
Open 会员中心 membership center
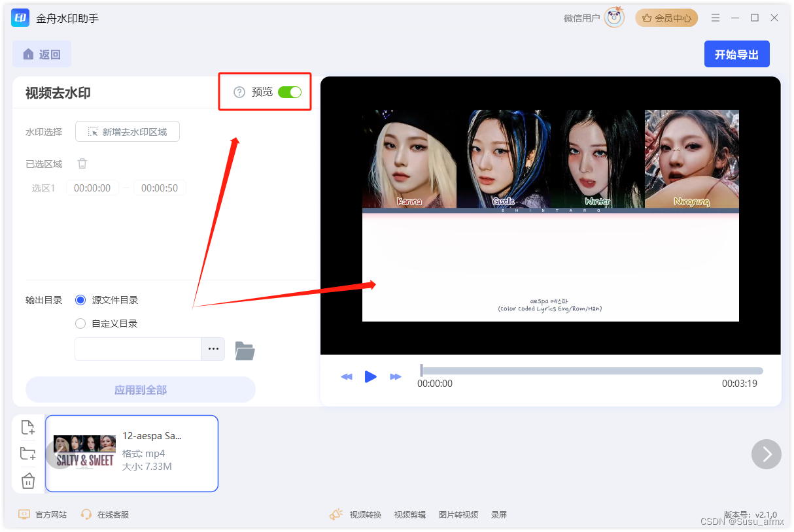click(666, 18)
